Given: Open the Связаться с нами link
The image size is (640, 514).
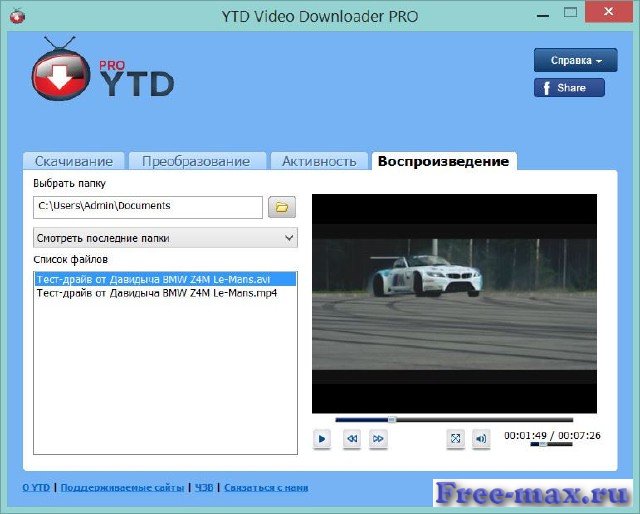Looking at the screenshot, I should click(x=266, y=487).
